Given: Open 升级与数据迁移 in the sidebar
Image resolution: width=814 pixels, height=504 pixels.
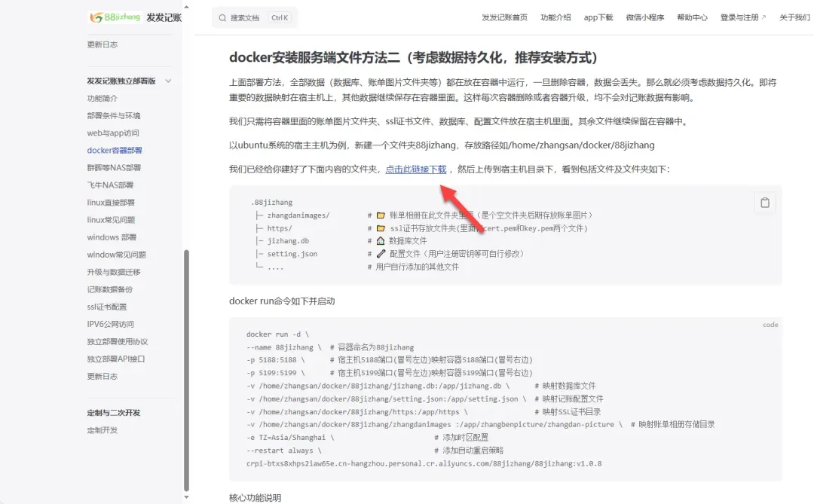Looking at the screenshot, I should 114,272.
